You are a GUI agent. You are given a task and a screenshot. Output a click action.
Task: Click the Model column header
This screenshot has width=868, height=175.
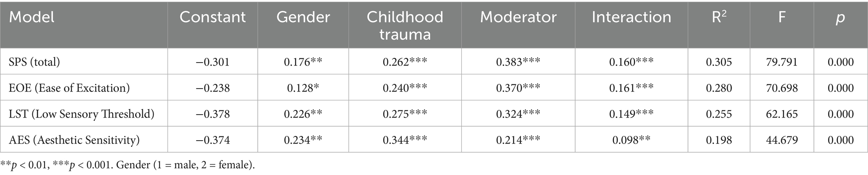coord(32,17)
